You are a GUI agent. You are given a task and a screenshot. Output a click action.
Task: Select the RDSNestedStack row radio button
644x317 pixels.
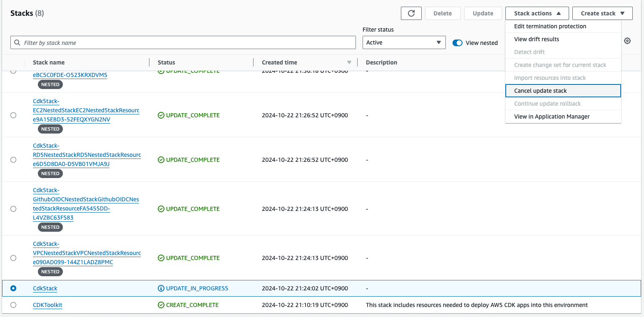click(x=13, y=160)
